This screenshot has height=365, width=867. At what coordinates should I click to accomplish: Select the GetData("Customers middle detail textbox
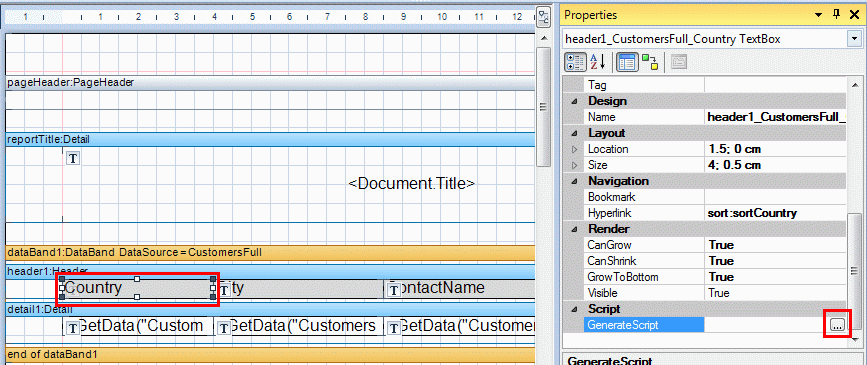coord(299,326)
